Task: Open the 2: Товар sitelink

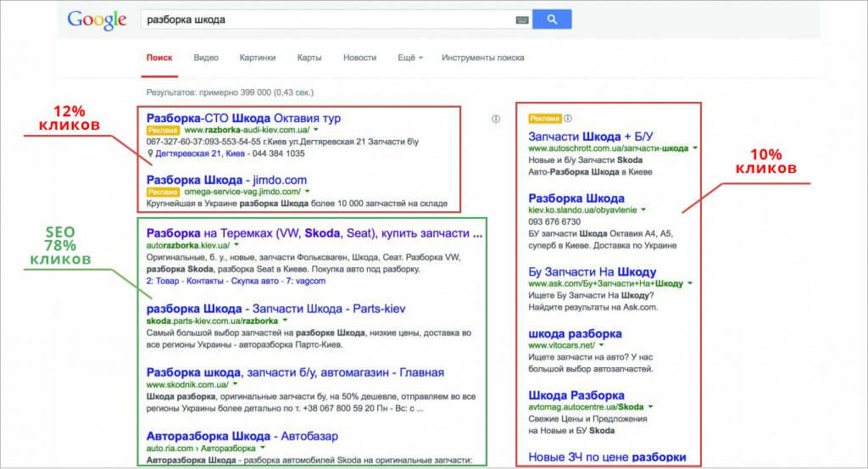Action: click(163, 282)
